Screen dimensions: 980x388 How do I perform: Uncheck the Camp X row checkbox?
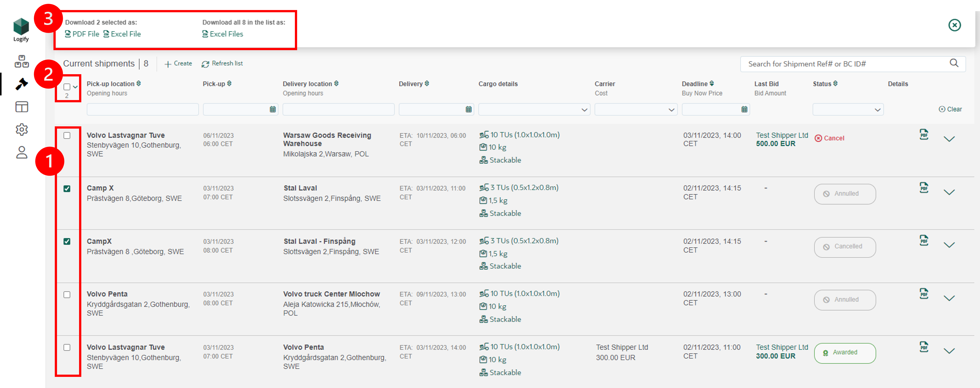[67, 189]
